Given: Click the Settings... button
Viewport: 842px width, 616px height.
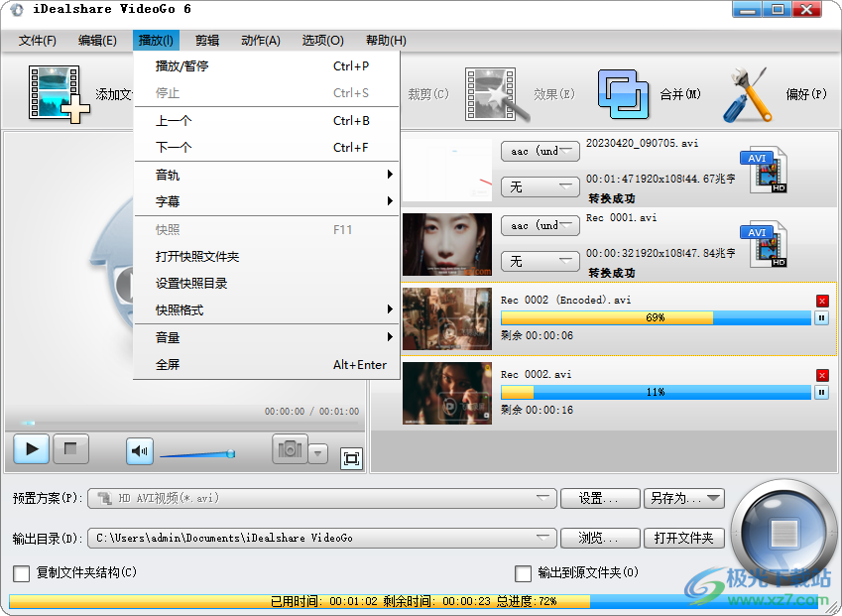Looking at the screenshot, I should click(x=600, y=498).
